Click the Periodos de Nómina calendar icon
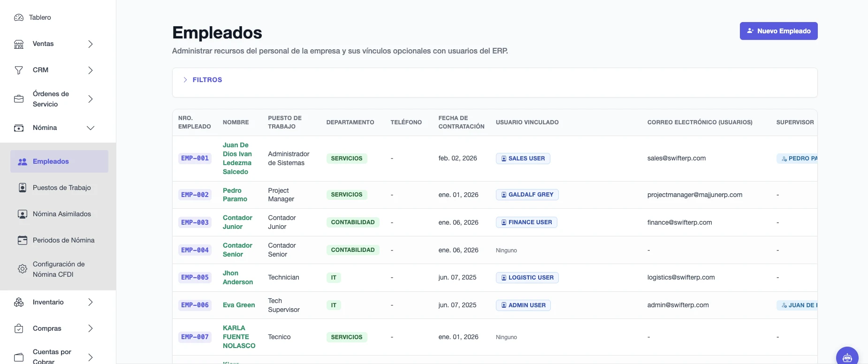 [x=23, y=240]
